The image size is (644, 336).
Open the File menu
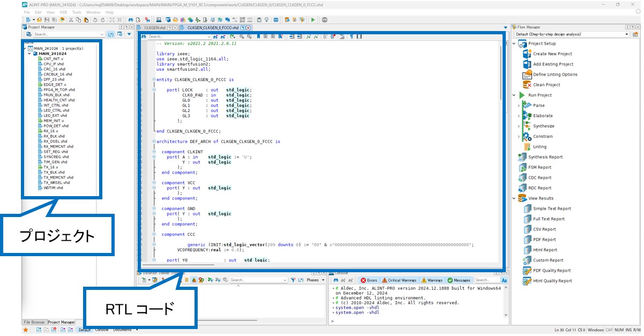27,12
